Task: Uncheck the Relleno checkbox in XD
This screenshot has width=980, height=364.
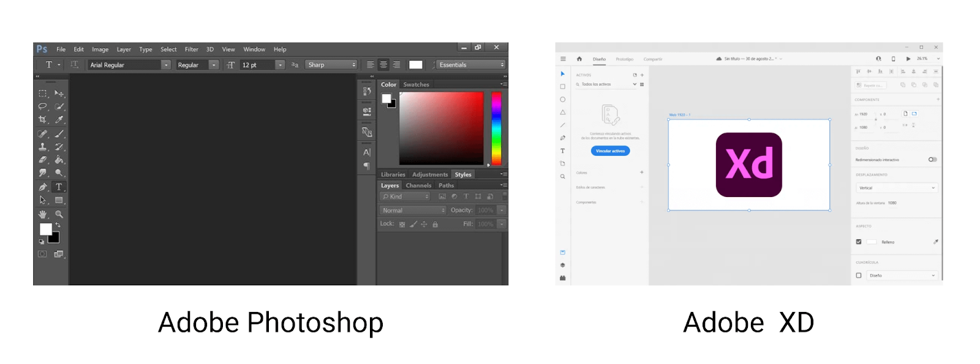Action: pos(859,242)
